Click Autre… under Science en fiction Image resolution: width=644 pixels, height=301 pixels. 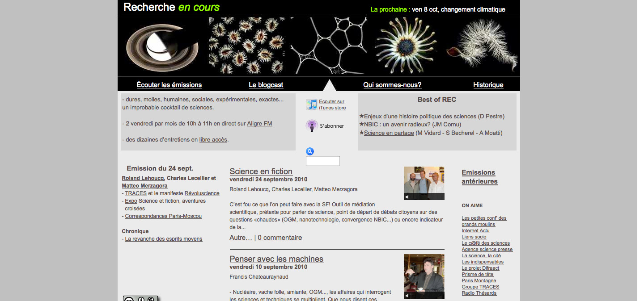pyautogui.click(x=241, y=238)
